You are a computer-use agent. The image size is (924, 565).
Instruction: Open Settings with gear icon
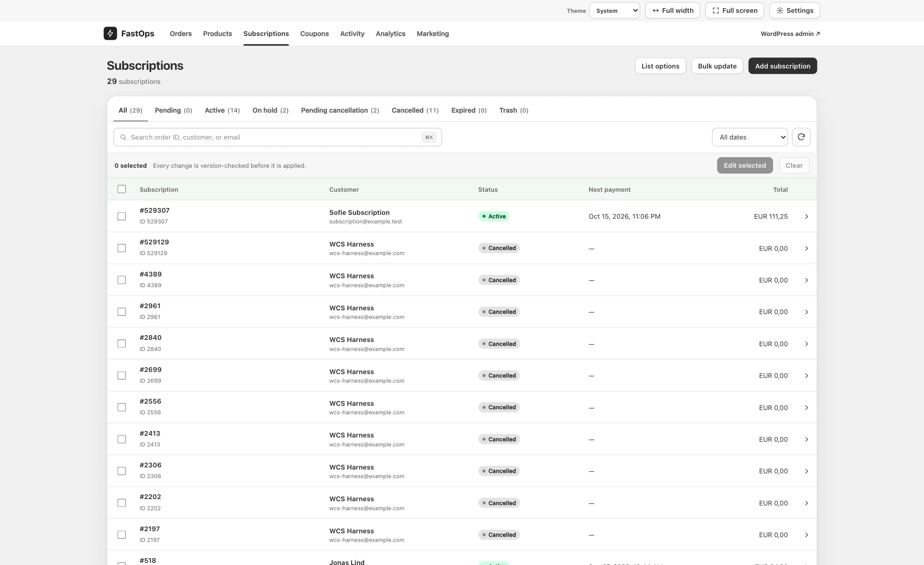pyautogui.click(x=794, y=10)
